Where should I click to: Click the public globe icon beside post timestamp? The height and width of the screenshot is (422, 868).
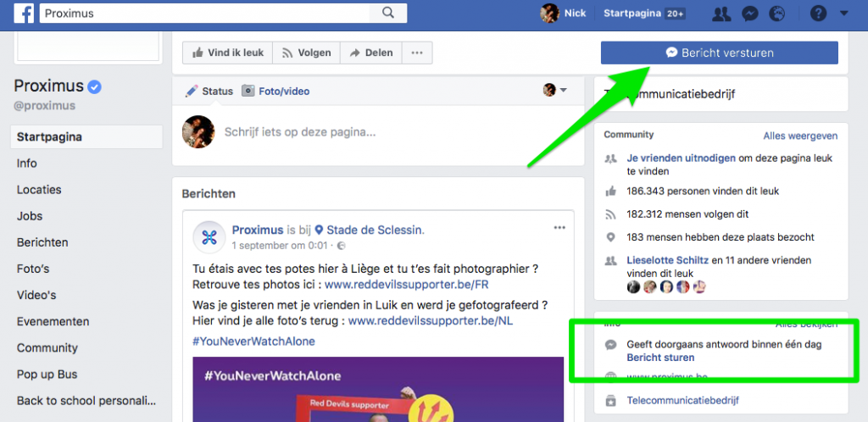[x=341, y=245]
